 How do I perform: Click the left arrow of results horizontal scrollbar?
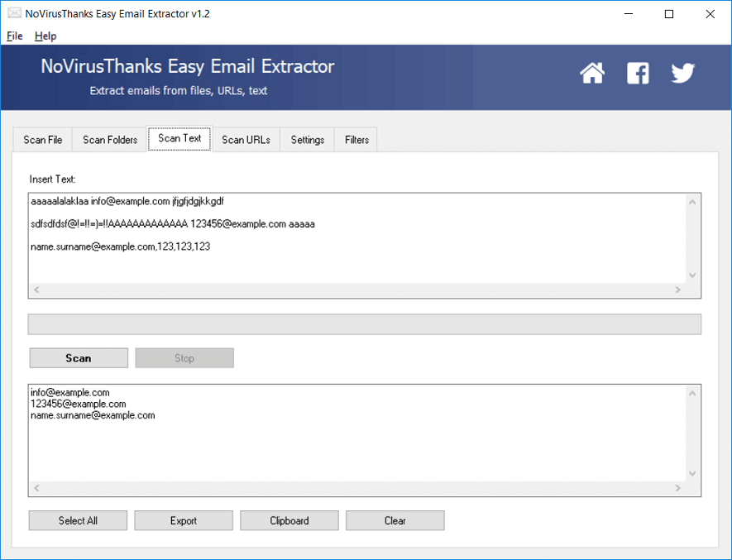[36, 488]
